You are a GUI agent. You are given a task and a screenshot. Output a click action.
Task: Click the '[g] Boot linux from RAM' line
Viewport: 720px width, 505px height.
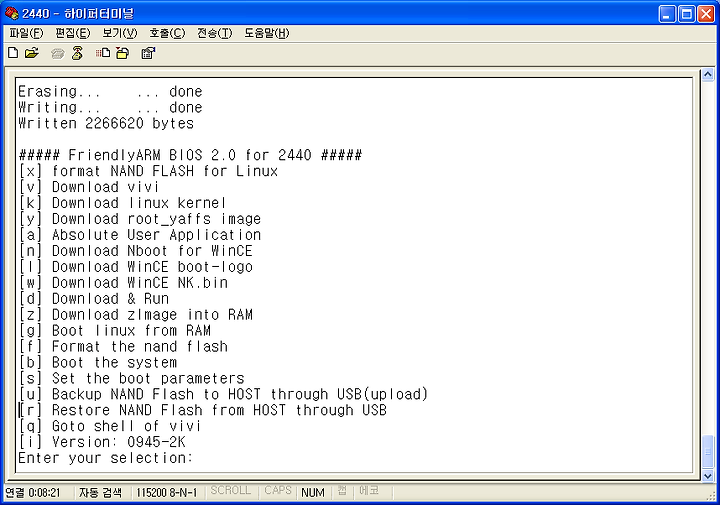pos(115,331)
